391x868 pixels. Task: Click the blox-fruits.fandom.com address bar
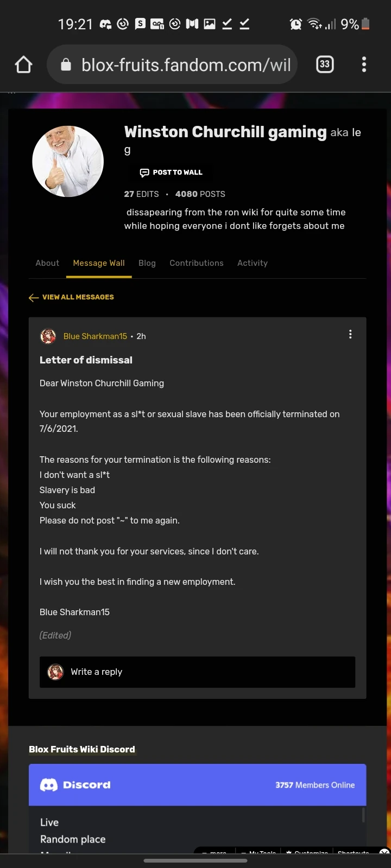(186, 65)
